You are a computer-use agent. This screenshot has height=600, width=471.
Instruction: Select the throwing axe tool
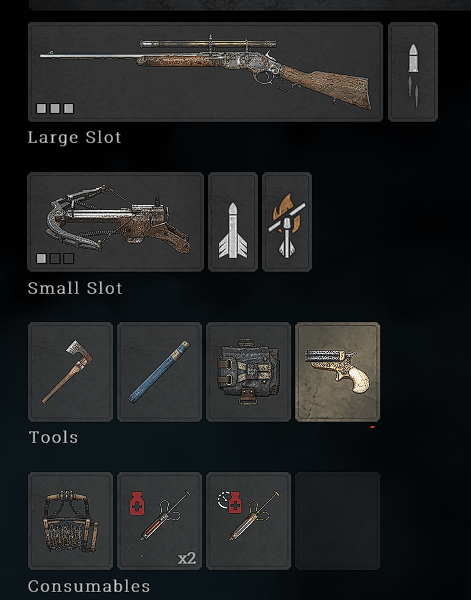pos(70,372)
